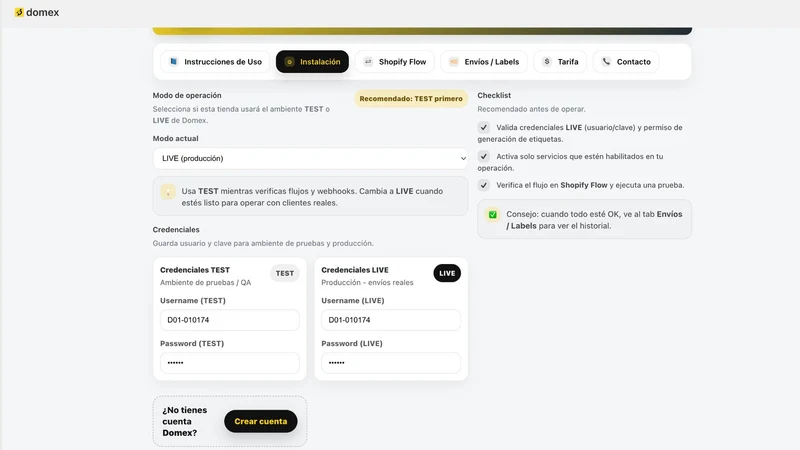Click the Modo actual dropdown chevron arrow
Image resolution: width=800 pixels, height=450 pixels.
pos(463,159)
